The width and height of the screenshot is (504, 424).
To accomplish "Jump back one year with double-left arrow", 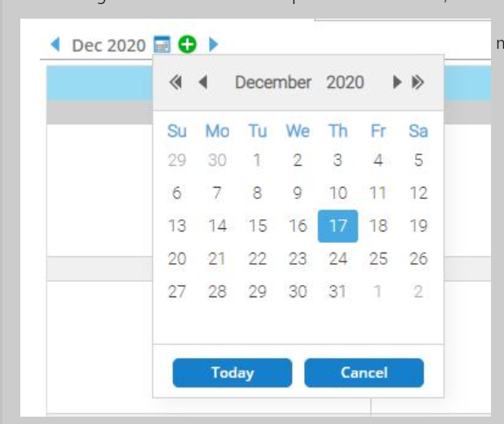I will click(175, 82).
